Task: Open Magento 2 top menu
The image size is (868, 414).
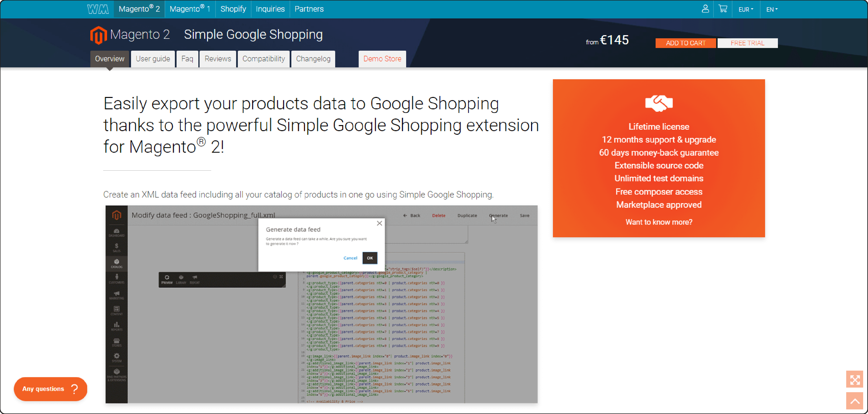Action: click(x=139, y=9)
